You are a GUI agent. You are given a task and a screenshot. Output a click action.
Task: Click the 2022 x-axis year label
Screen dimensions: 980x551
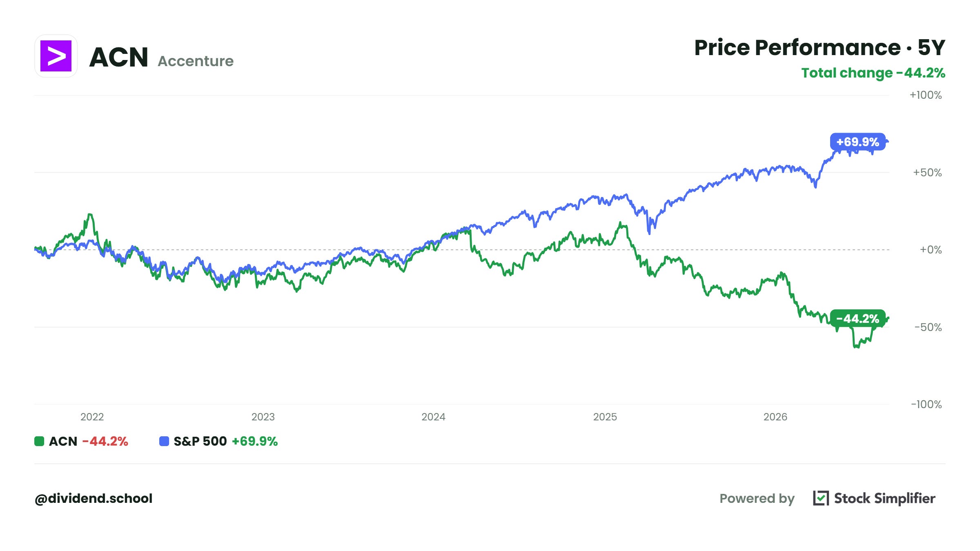(x=92, y=417)
